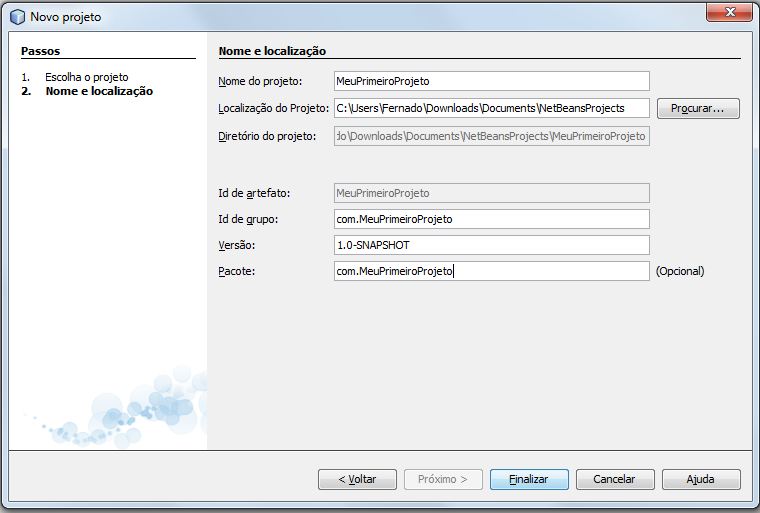
Task: Select step 1 Escolha o projeto
Action: pyautogui.click(x=86, y=77)
